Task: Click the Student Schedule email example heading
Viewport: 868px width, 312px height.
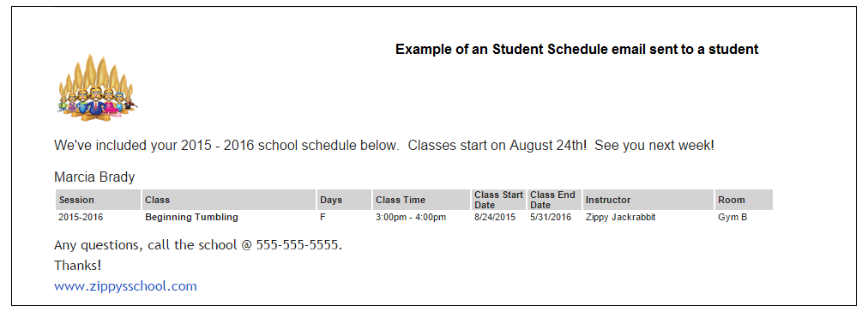Action: (x=577, y=49)
